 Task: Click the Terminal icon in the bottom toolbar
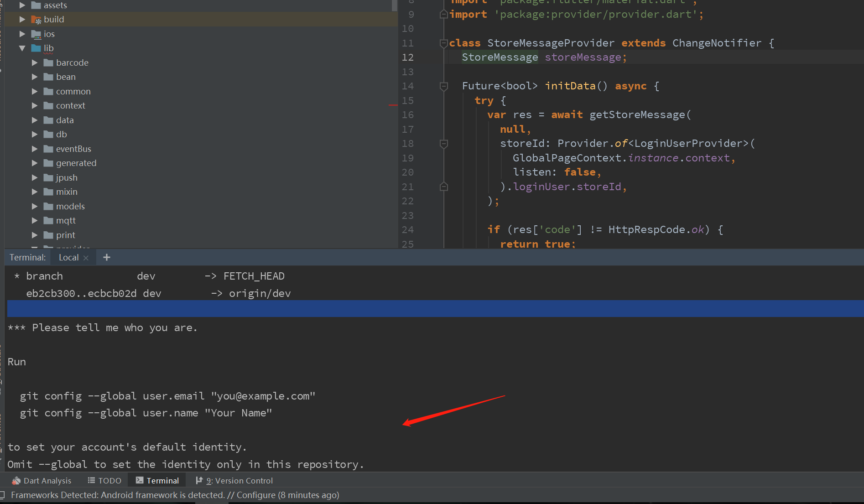(x=140, y=480)
